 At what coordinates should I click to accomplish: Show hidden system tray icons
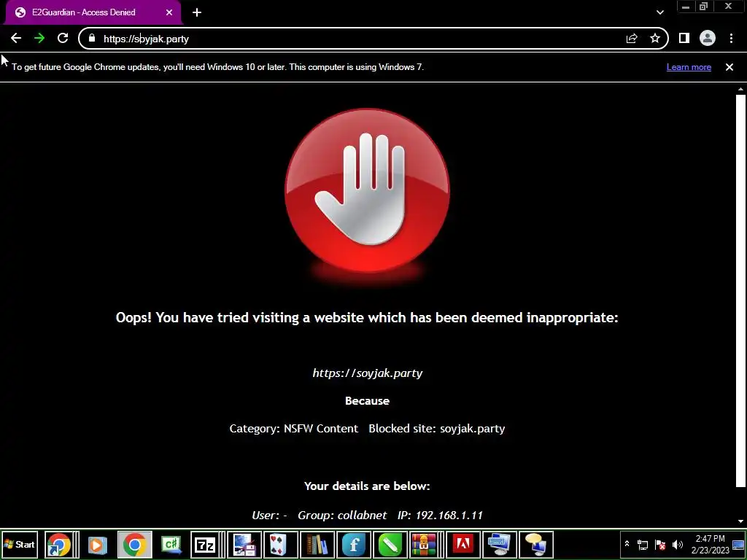[x=627, y=544]
